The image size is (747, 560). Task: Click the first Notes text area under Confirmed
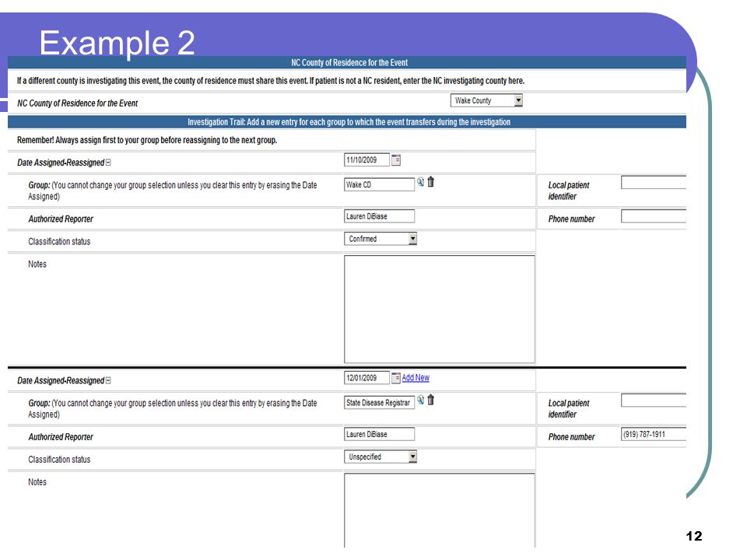pos(439,310)
